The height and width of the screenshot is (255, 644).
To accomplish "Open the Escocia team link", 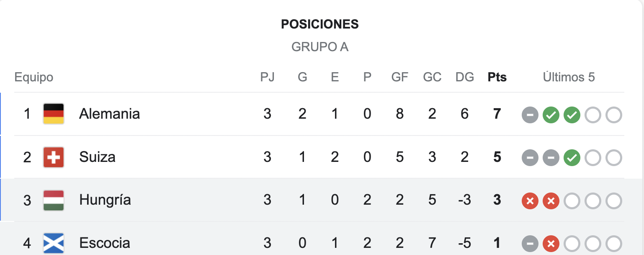I will tap(105, 243).
